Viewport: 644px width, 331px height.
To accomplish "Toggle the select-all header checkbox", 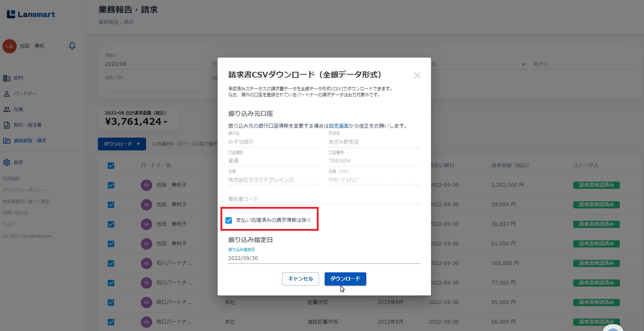I will pyautogui.click(x=111, y=166).
